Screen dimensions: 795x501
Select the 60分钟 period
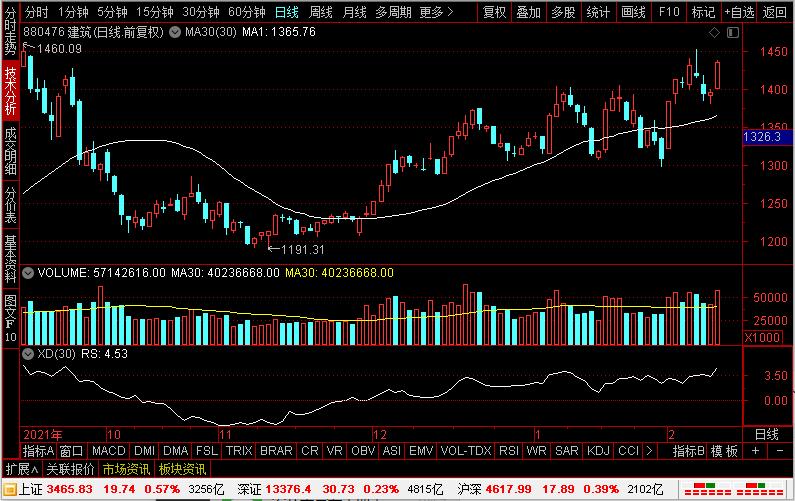pyautogui.click(x=247, y=12)
